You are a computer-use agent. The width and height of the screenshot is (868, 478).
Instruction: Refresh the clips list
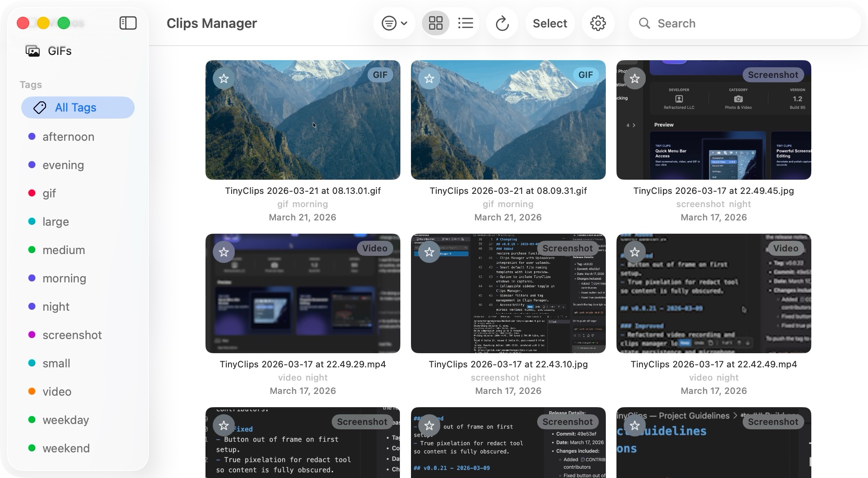(502, 23)
